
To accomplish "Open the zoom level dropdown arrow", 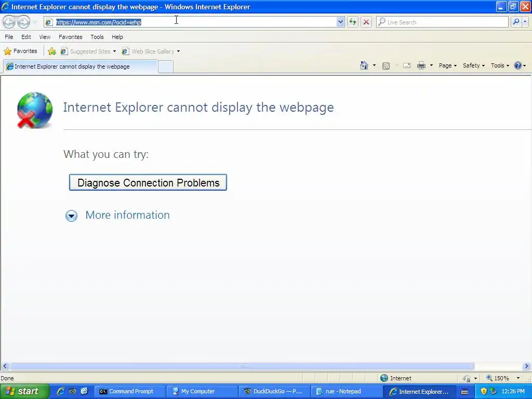I will (518, 378).
